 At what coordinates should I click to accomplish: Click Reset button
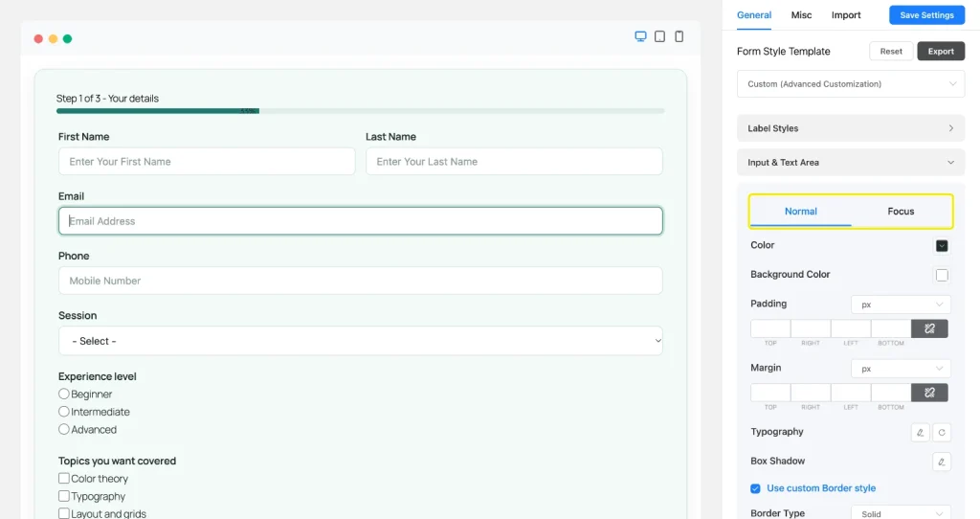pos(891,52)
